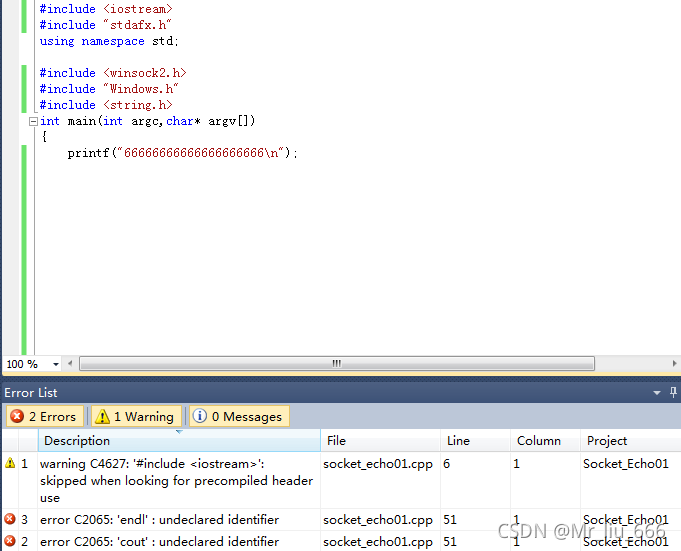This screenshot has width=681, height=551.
Task: Sort by the File column header
Action: (380, 441)
